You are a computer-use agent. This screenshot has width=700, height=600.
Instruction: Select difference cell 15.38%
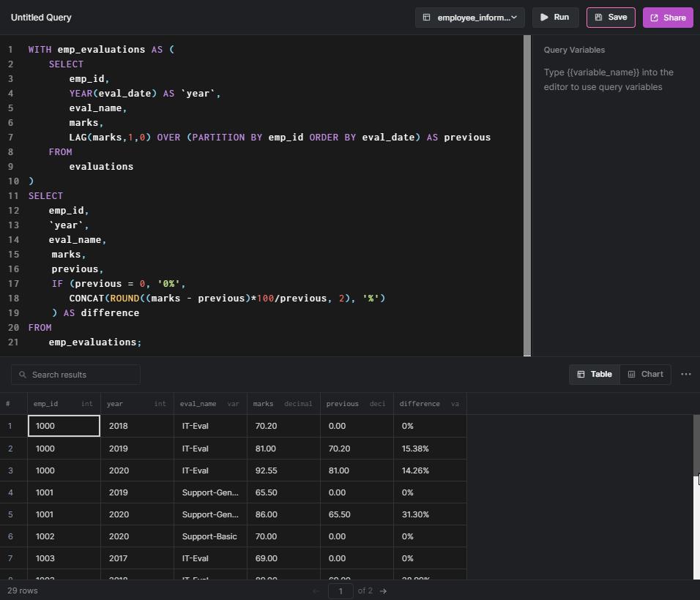tap(430, 449)
